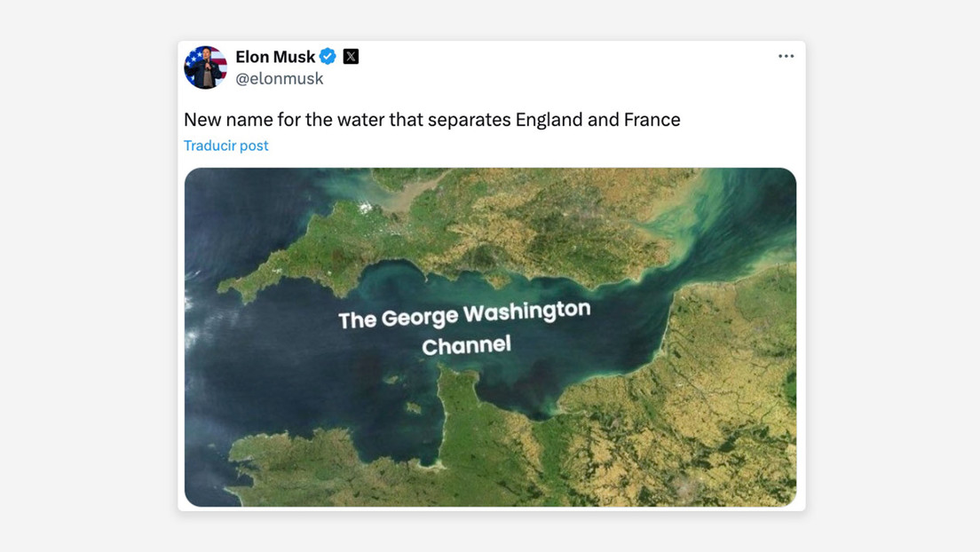This screenshot has height=552, width=980.
Task: Select the Elon Musk display name
Action: [x=275, y=56]
